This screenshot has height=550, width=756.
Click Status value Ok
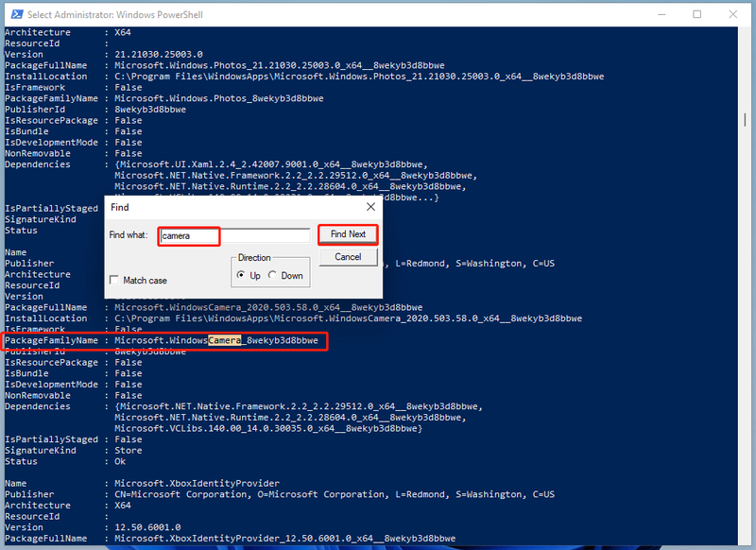pos(120,462)
